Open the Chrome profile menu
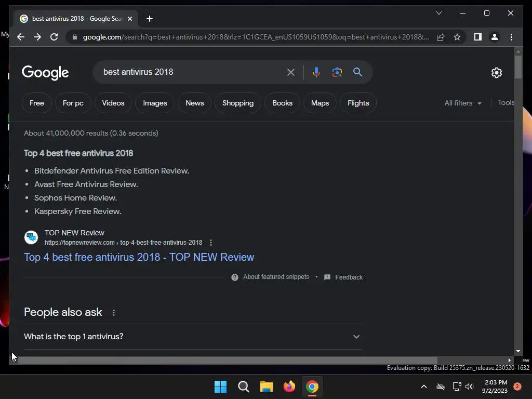The image size is (532, 399). click(495, 37)
